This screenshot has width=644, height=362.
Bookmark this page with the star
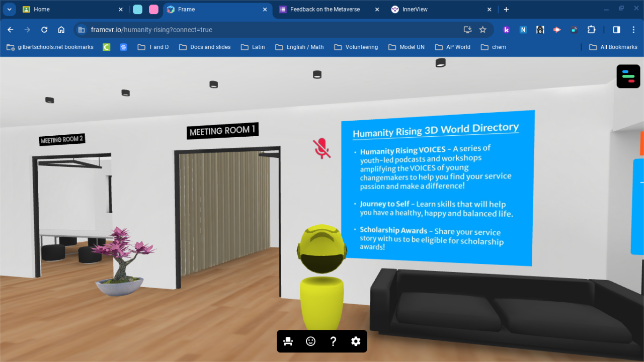click(x=483, y=30)
